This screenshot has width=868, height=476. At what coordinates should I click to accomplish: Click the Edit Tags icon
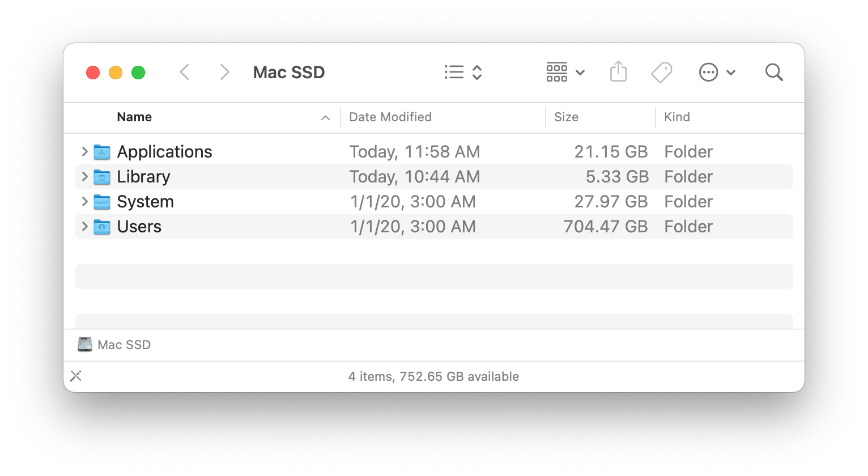pyautogui.click(x=661, y=72)
